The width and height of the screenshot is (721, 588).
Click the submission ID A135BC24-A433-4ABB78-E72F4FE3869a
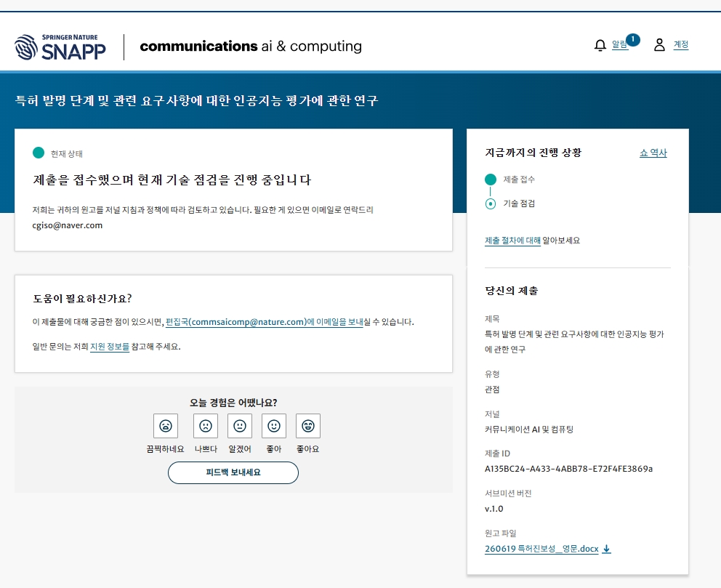point(568,469)
